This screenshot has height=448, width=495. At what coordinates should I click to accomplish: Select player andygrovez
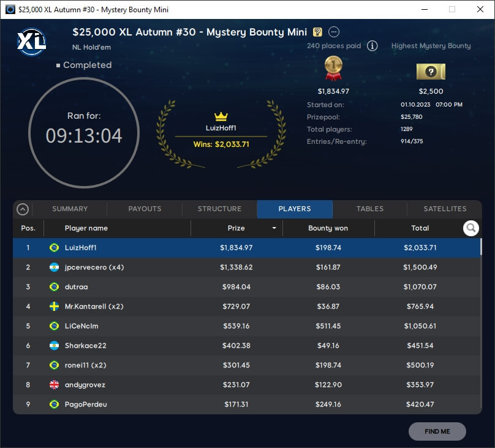(85, 384)
